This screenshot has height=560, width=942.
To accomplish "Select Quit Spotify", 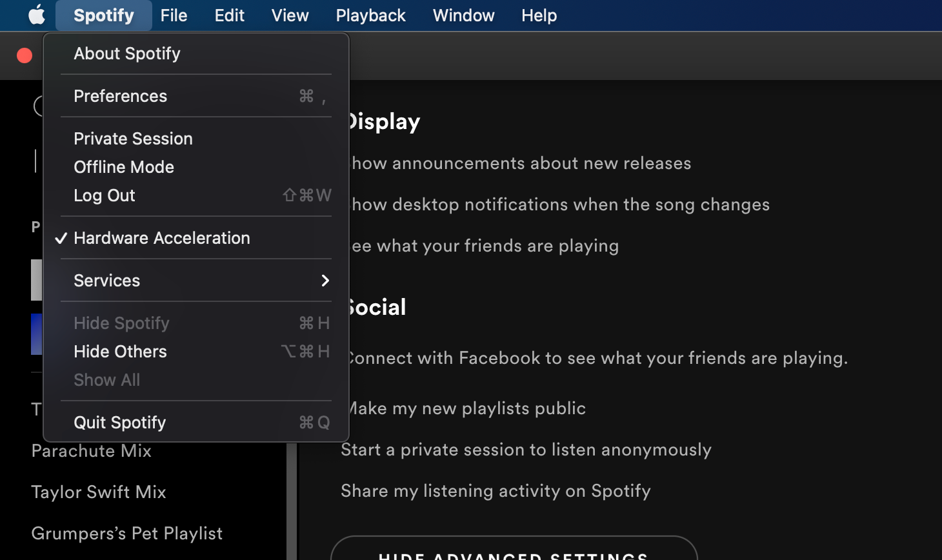I will pyautogui.click(x=120, y=423).
